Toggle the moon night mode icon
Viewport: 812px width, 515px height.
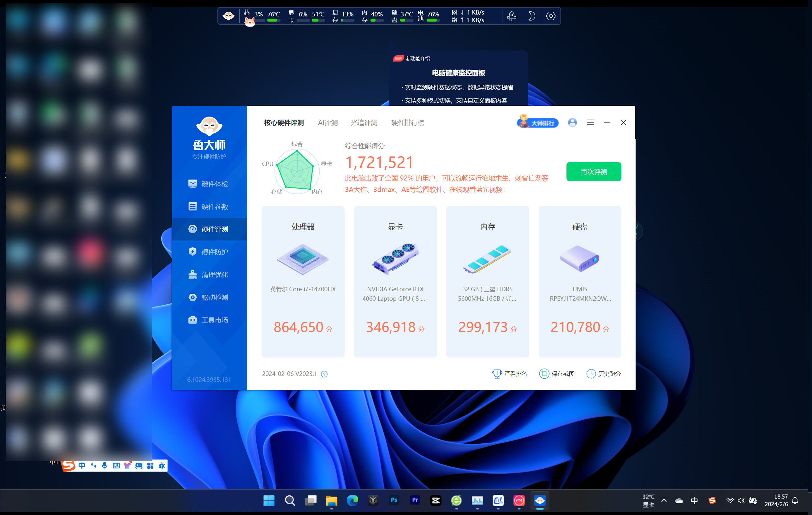[x=531, y=16]
